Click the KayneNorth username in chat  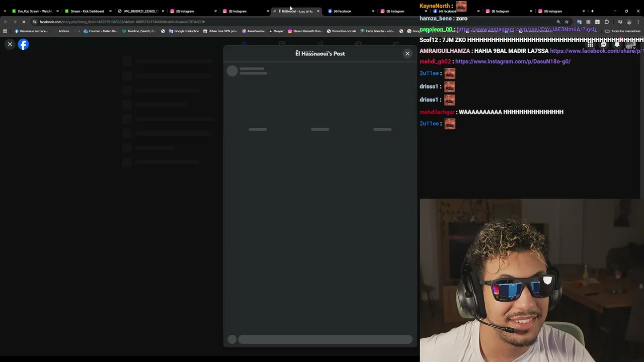(435, 6)
